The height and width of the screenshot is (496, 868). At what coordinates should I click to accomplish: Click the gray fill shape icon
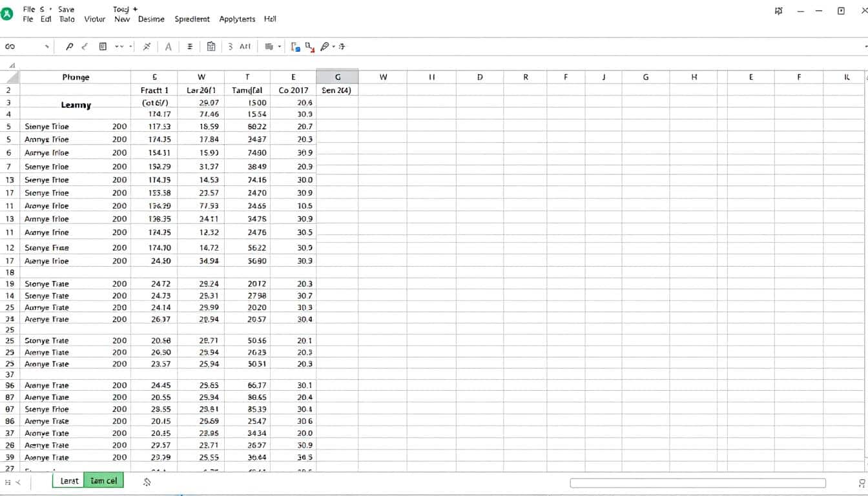coord(269,46)
